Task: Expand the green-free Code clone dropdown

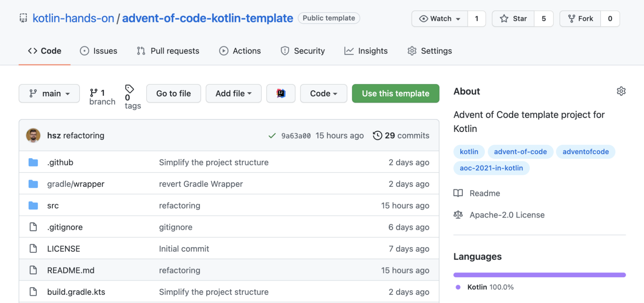Action: 324,94
